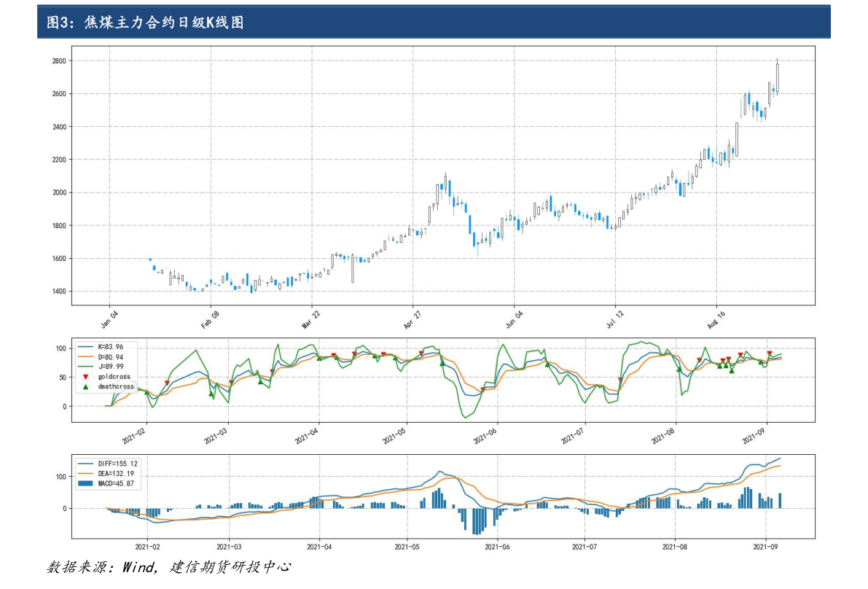Select the K line blue legend marker
868x589 pixels.
click(85, 346)
